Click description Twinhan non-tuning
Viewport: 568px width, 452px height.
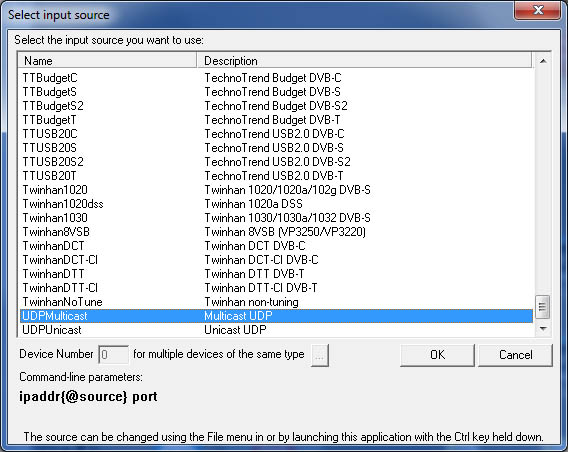pos(251,302)
